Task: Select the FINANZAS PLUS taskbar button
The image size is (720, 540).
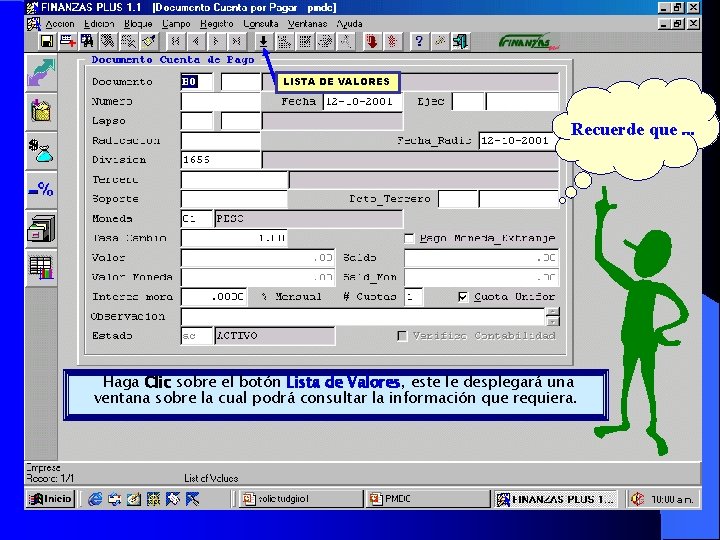Action: [x=556, y=499]
